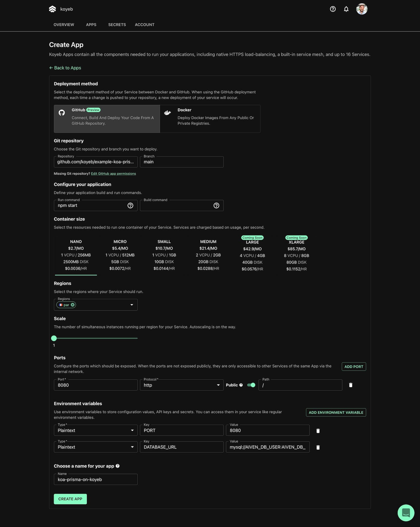Go to the SECRETS tab
This screenshot has width=420, height=527.
[117, 25]
